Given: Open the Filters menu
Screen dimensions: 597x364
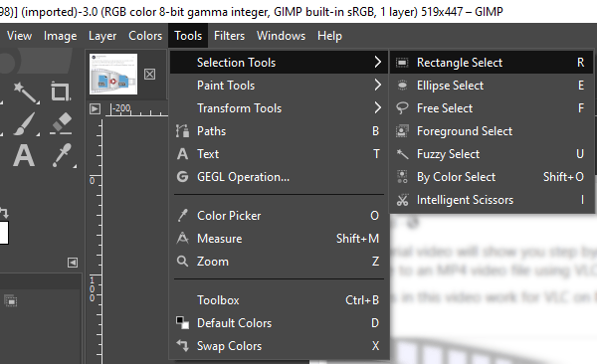Looking at the screenshot, I should click(229, 36).
